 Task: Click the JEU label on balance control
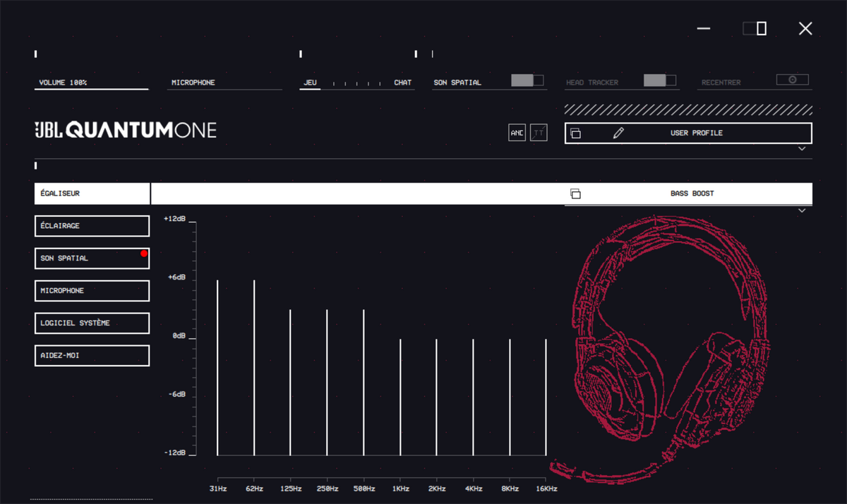310,83
